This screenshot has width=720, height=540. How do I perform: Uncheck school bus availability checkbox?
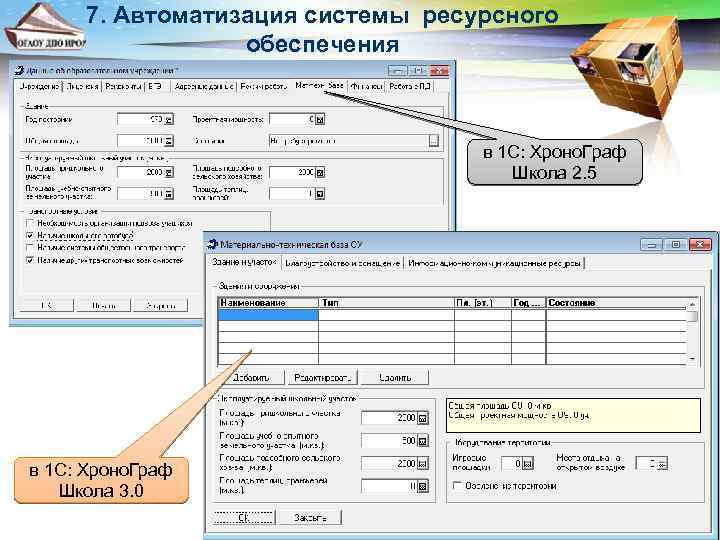pos(30,236)
